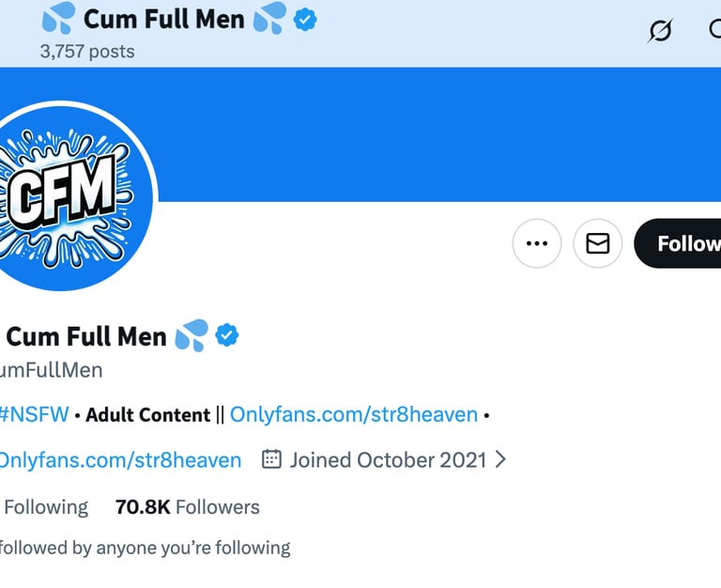Click the calendar icon before Joined date
721x588 pixels.
coord(271,459)
